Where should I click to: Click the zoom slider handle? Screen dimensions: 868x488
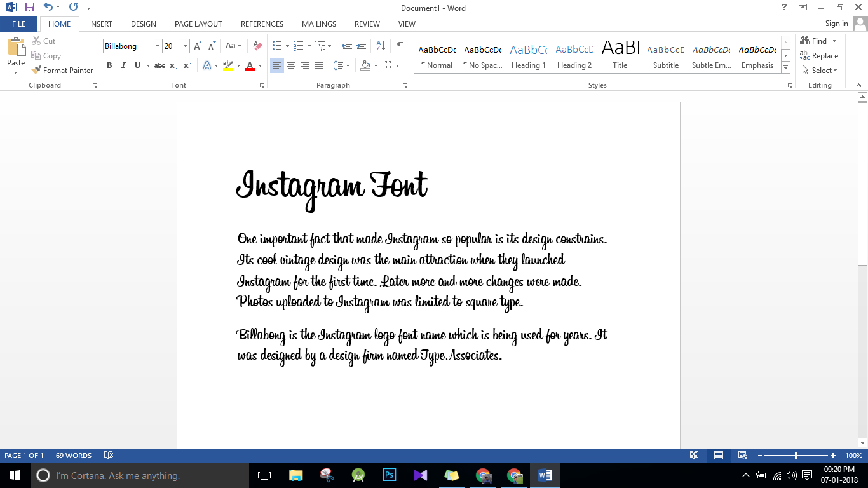796,456
